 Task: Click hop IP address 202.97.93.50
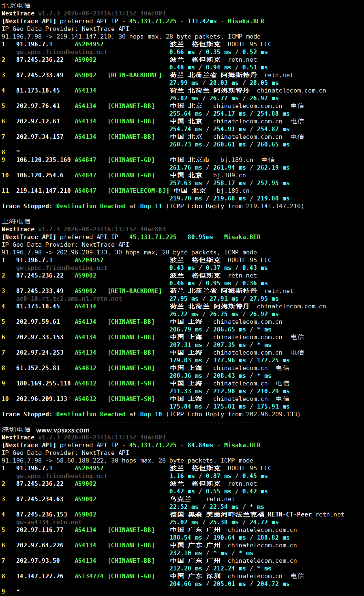point(38,561)
